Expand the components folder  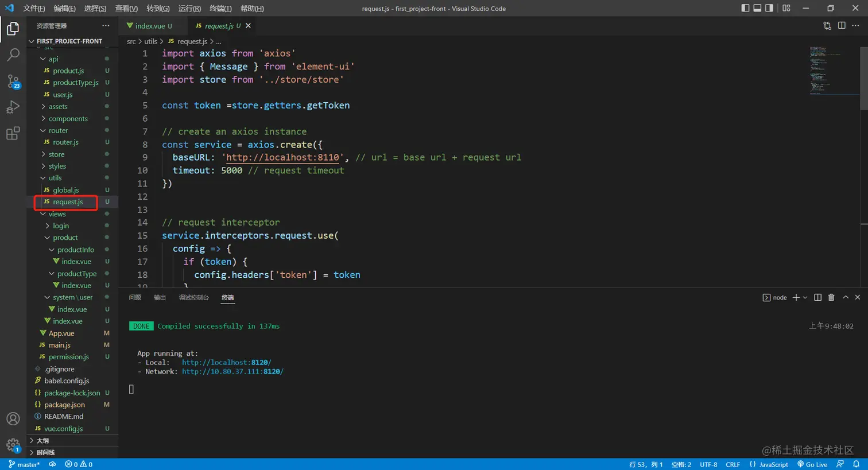tap(68, 119)
